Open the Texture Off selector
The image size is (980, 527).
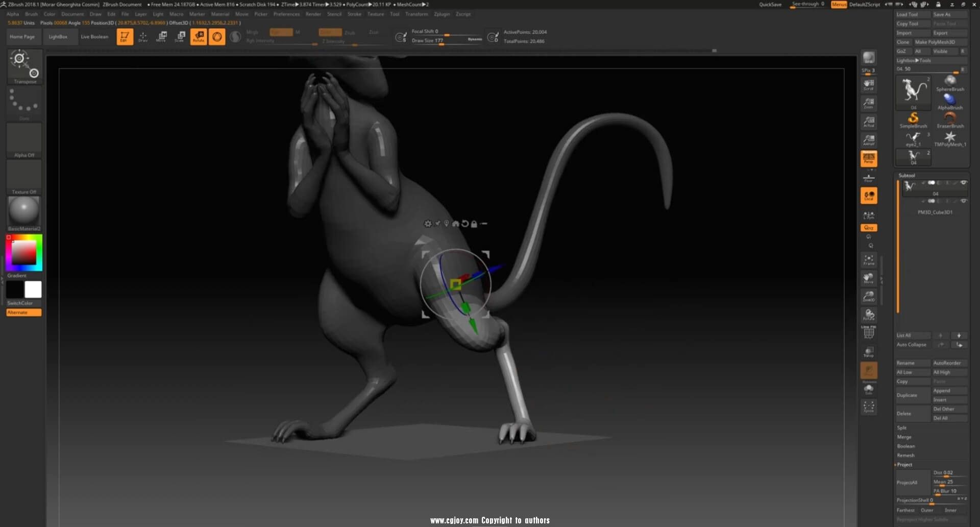click(x=24, y=178)
